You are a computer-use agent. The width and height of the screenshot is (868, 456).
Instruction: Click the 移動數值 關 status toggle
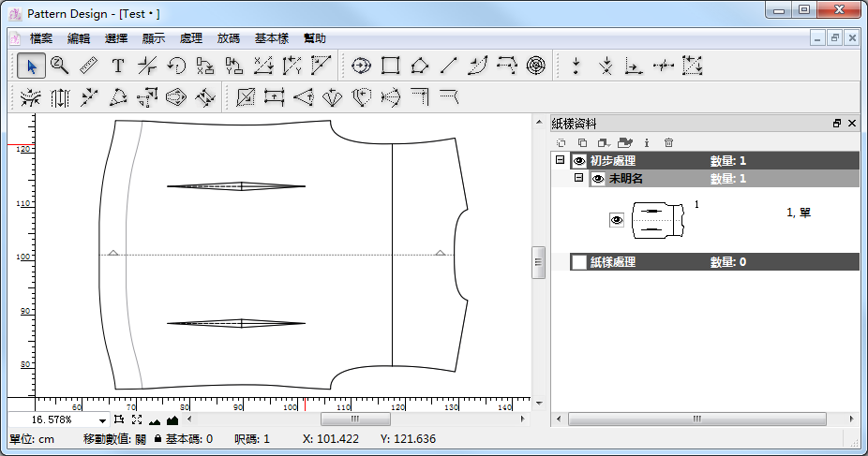click(141, 439)
